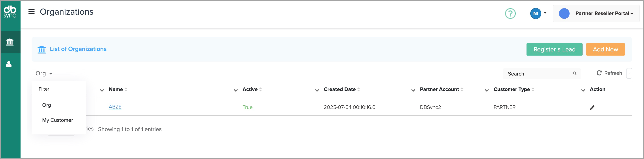Click the Register a Lead button
The image size is (644, 159).
pos(554,49)
